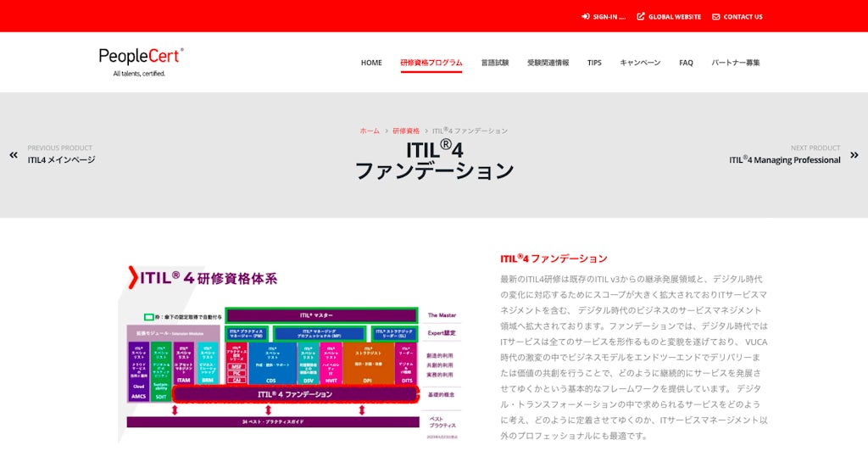Open the FAQ page

(x=686, y=63)
